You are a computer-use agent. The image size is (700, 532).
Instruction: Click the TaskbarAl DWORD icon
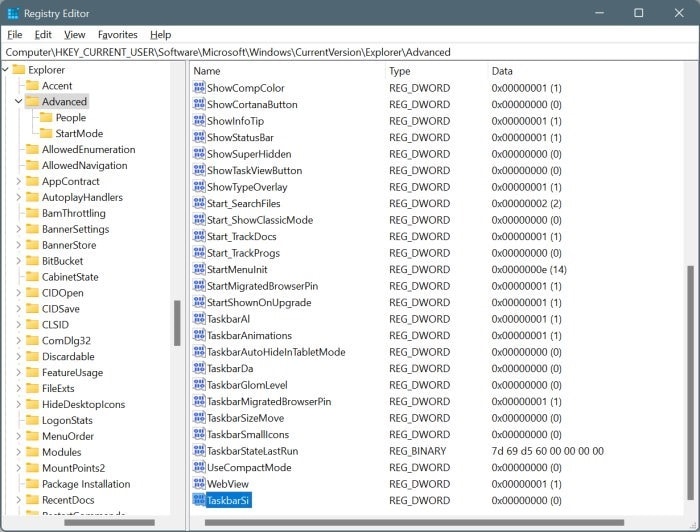coord(199,319)
